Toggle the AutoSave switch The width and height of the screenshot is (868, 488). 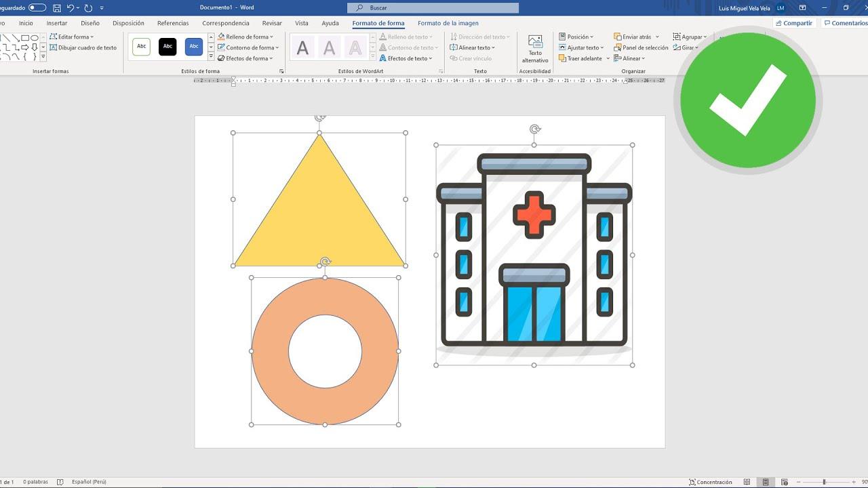[x=37, y=8]
